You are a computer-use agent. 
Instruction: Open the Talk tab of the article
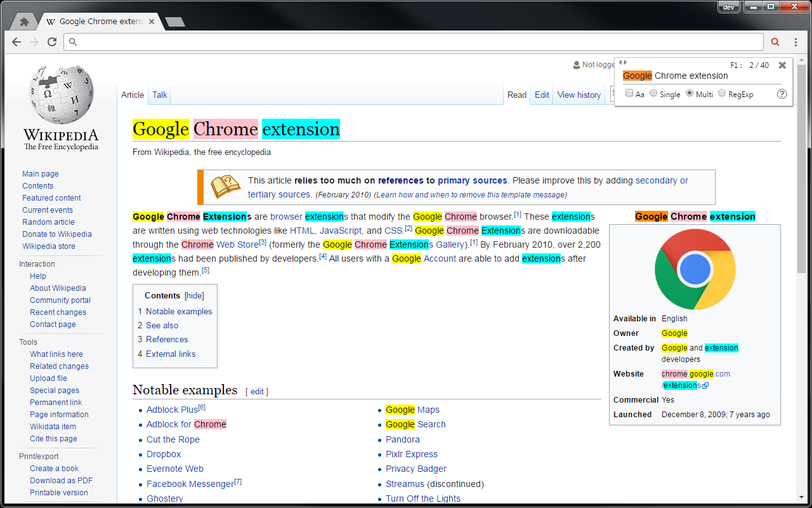tap(159, 95)
